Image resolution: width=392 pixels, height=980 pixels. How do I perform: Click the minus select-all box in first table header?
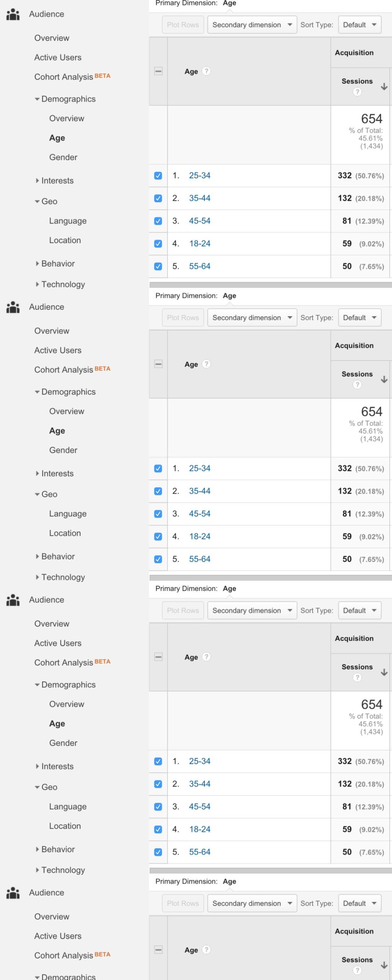click(158, 71)
